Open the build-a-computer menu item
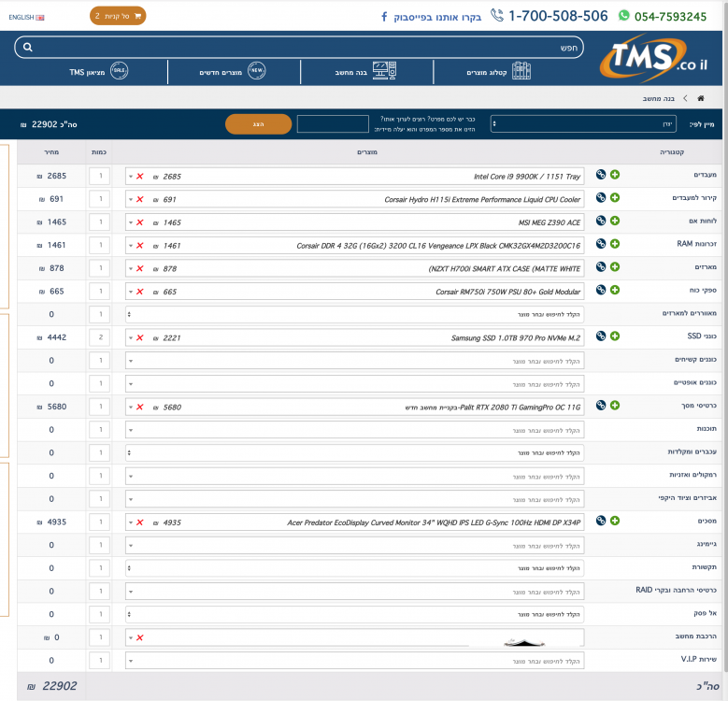The width and height of the screenshot is (728, 701). pos(365,71)
